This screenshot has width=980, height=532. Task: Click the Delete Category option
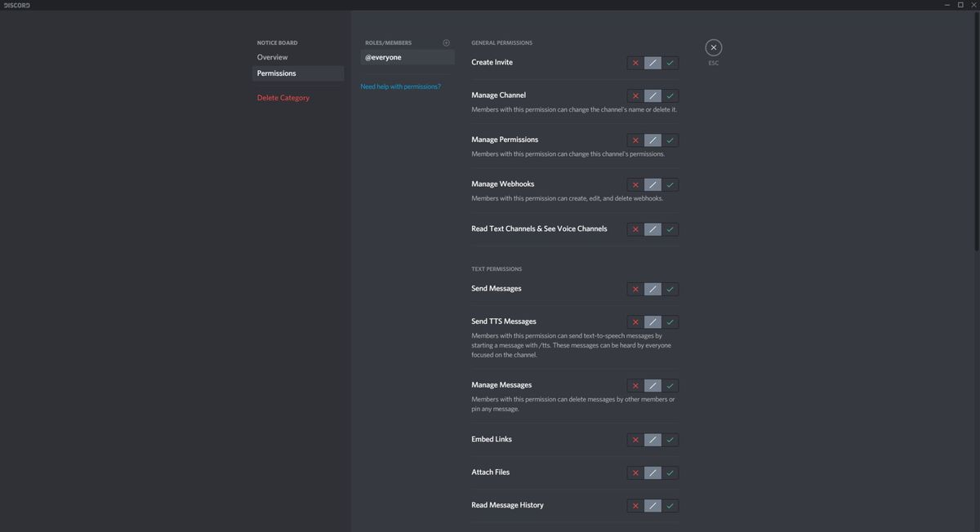283,97
